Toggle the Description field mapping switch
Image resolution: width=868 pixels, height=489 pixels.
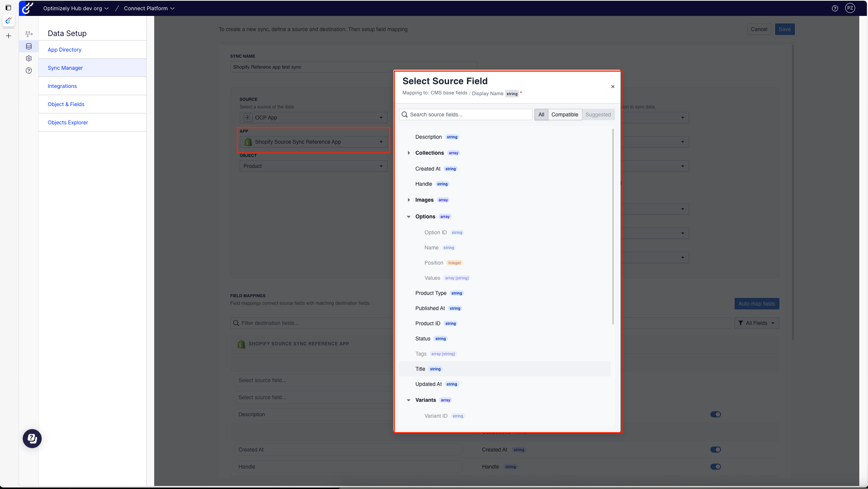(715, 414)
